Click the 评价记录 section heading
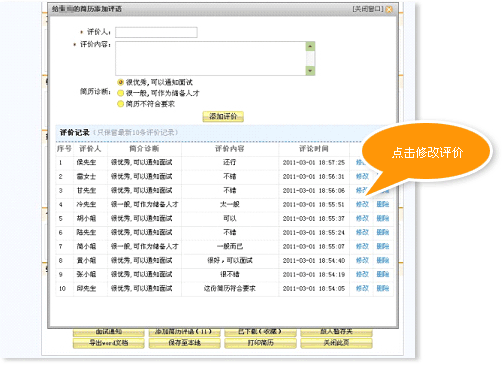Image resolution: width=502 pixels, height=365 pixels. tap(75, 133)
